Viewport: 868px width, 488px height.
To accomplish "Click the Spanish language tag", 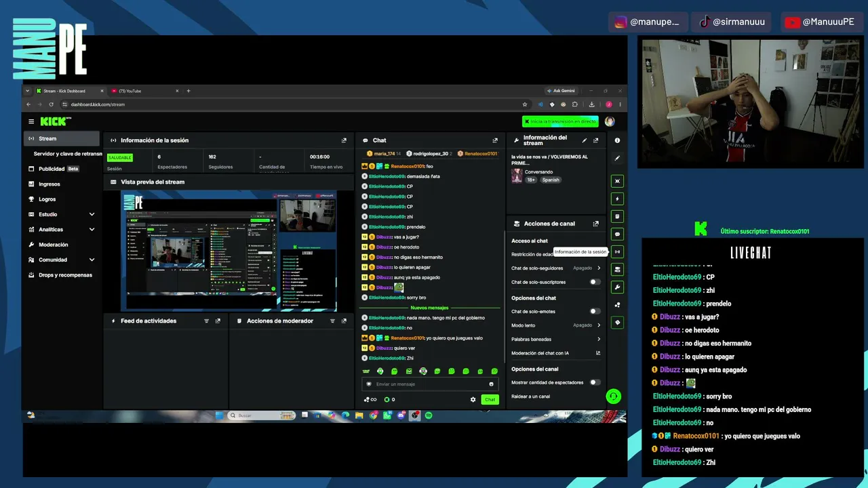I will [551, 180].
